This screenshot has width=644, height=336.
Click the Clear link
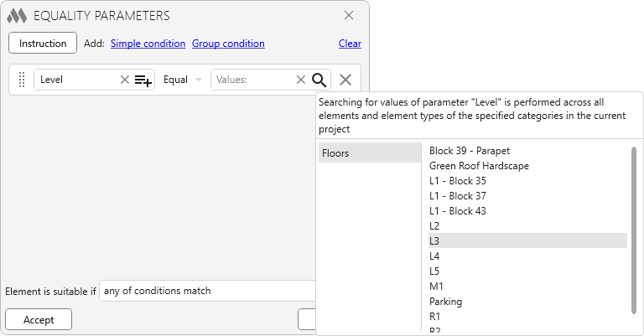coord(350,44)
